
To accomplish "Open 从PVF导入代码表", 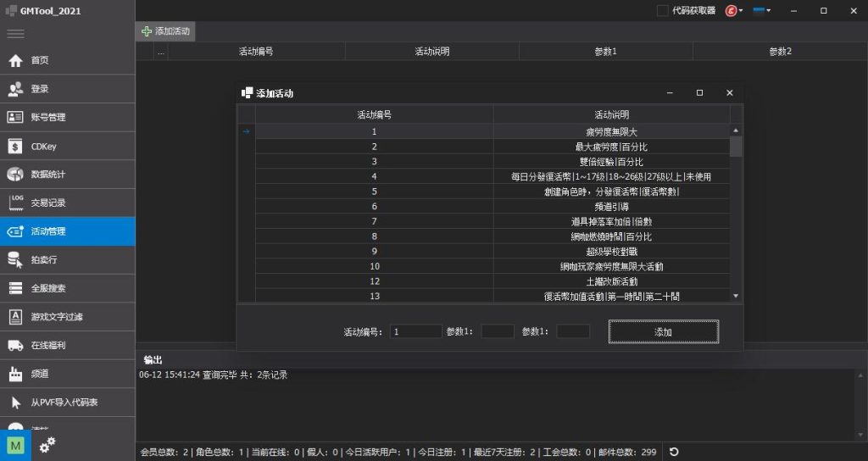I will coord(68,403).
